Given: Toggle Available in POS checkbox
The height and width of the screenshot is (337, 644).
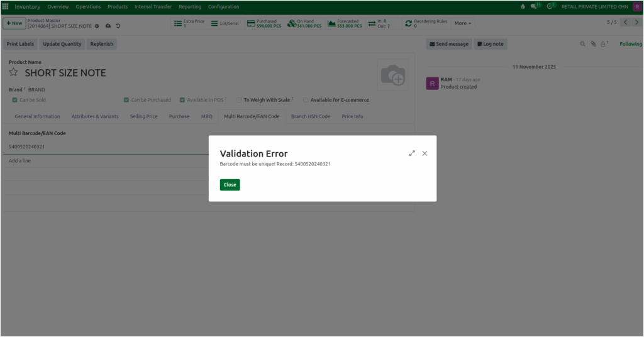Looking at the screenshot, I should (x=182, y=100).
